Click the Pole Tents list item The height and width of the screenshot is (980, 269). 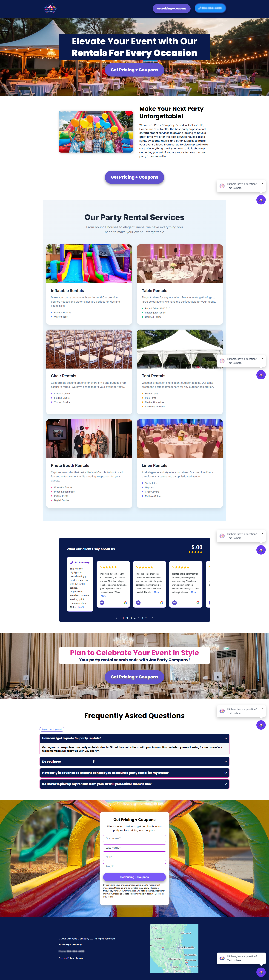pyautogui.click(x=150, y=398)
